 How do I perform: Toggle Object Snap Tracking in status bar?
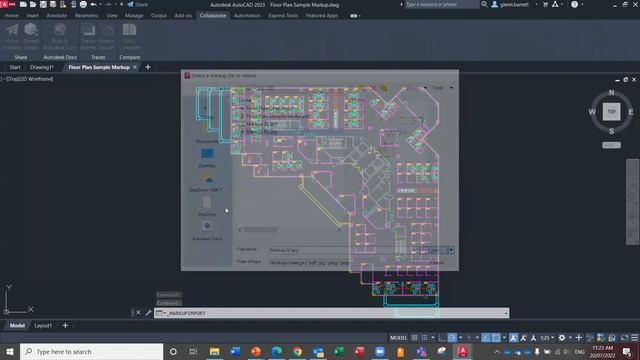[485, 338]
